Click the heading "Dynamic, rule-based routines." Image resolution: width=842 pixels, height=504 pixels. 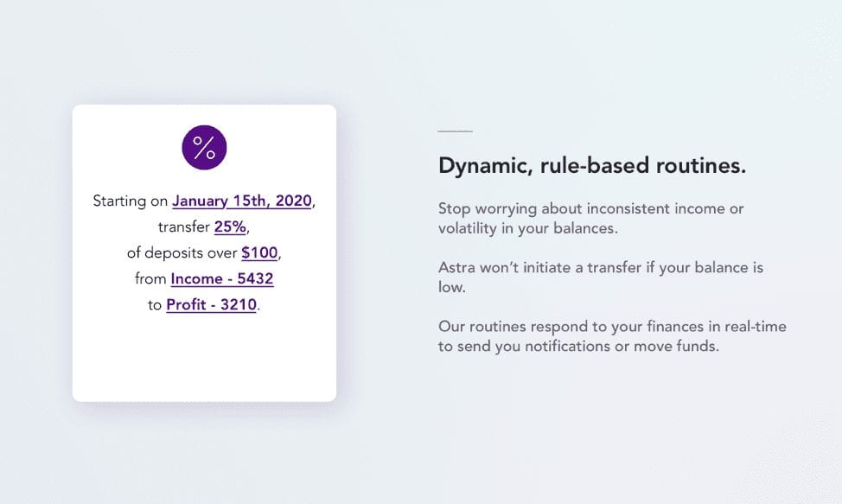592,165
